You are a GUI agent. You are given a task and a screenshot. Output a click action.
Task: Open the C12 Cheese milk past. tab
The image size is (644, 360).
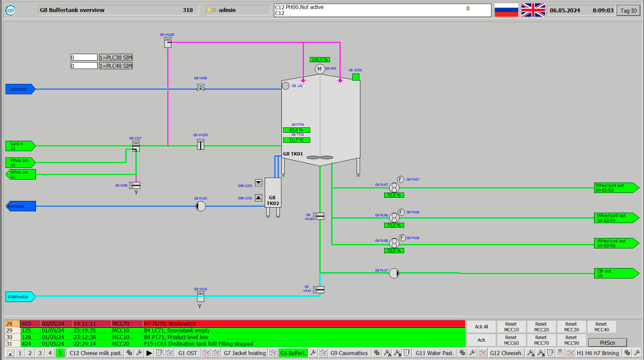click(x=96, y=353)
